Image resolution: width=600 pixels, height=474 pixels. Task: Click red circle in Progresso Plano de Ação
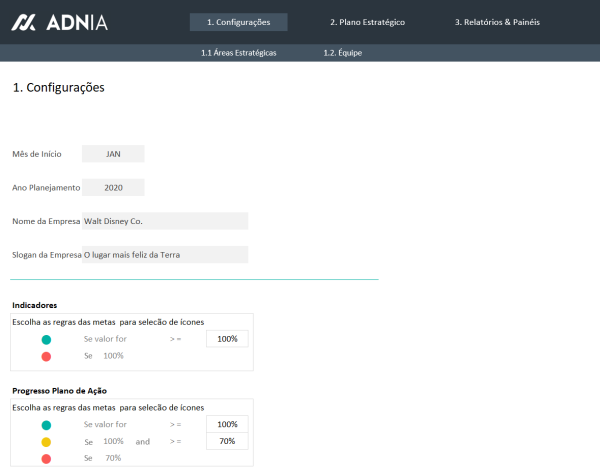click(x=46, y=458)
